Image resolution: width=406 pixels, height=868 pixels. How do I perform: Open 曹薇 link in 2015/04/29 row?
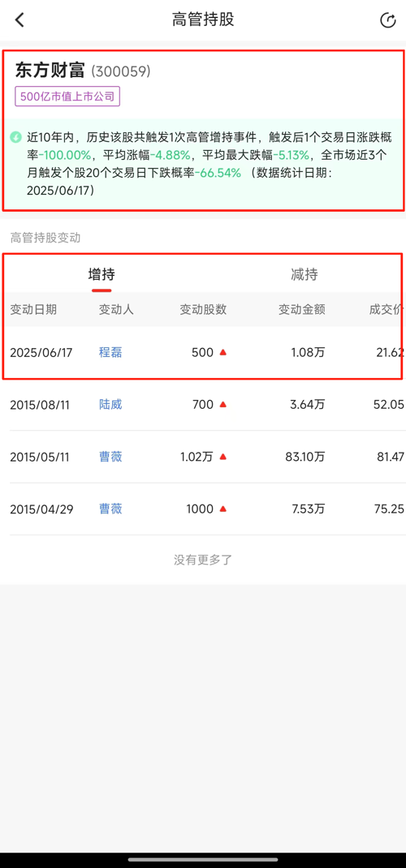(x=110, y=509)
